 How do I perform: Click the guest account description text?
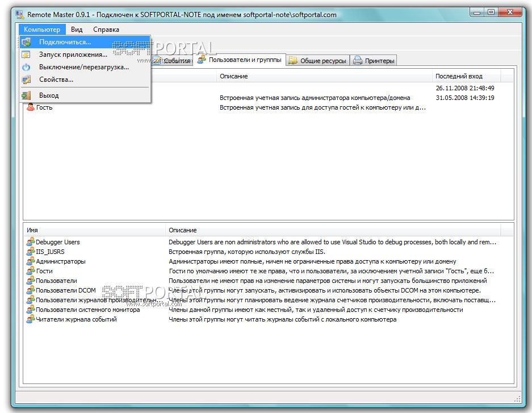(322, 107)
